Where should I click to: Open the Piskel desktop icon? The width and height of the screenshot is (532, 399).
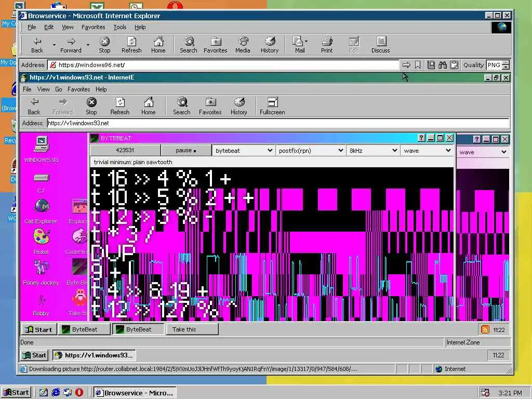click(x=41, y=241)
